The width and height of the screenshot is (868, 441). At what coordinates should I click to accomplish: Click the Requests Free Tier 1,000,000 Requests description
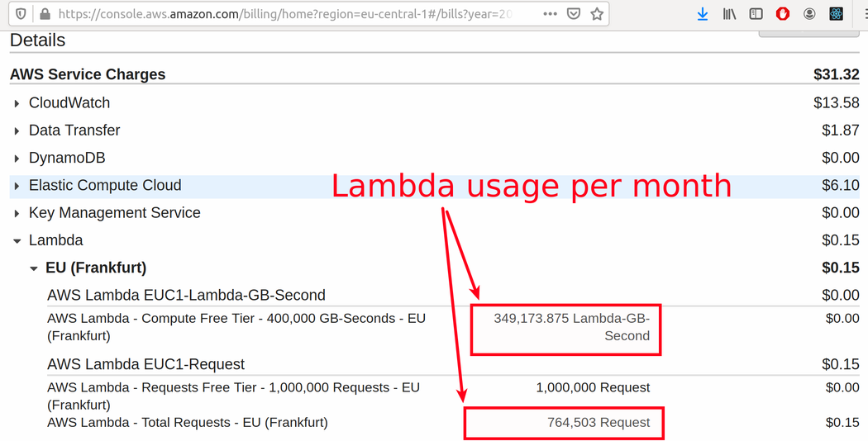click(x=234, y=396)
